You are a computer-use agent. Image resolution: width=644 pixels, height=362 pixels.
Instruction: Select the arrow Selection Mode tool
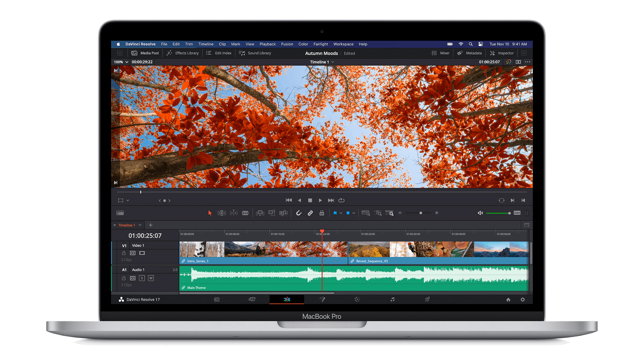point(210,213)
